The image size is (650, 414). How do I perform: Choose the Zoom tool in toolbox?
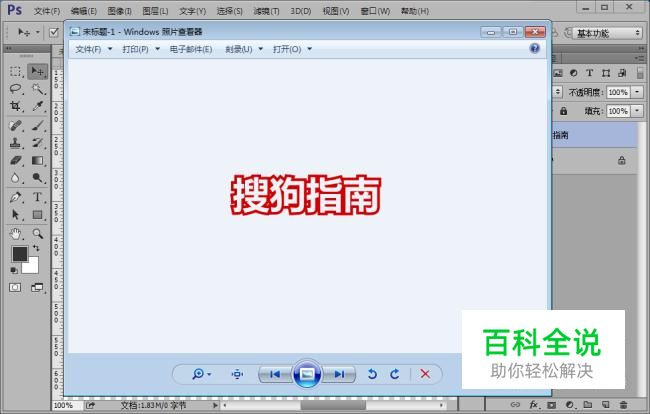click(x=37, y=234)
